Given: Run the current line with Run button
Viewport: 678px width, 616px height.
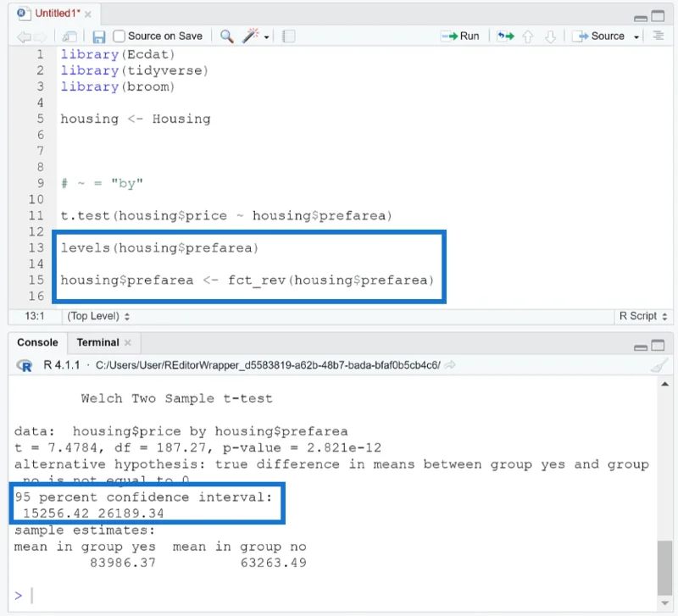Looking at the screenshot, I should tap(460, 36).
